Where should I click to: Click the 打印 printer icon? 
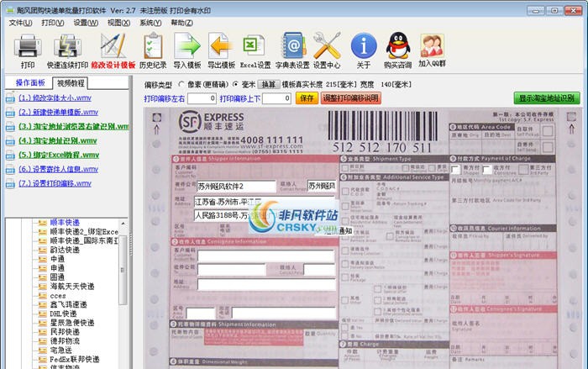tap(28, 45)
